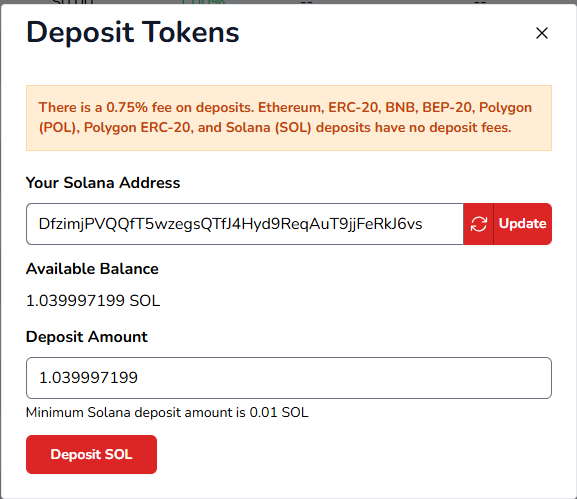Click the Deposit Amount label
The image size is (577, 499).
[x=86, y=337]
